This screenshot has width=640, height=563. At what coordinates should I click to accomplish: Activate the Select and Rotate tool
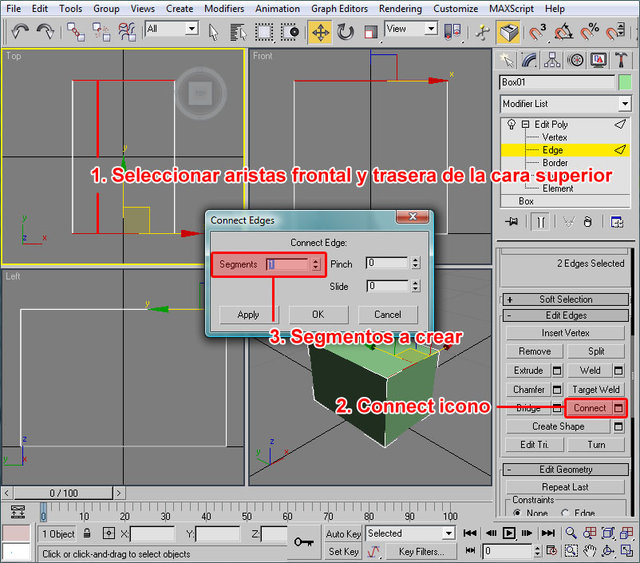(x=345, y=31)
